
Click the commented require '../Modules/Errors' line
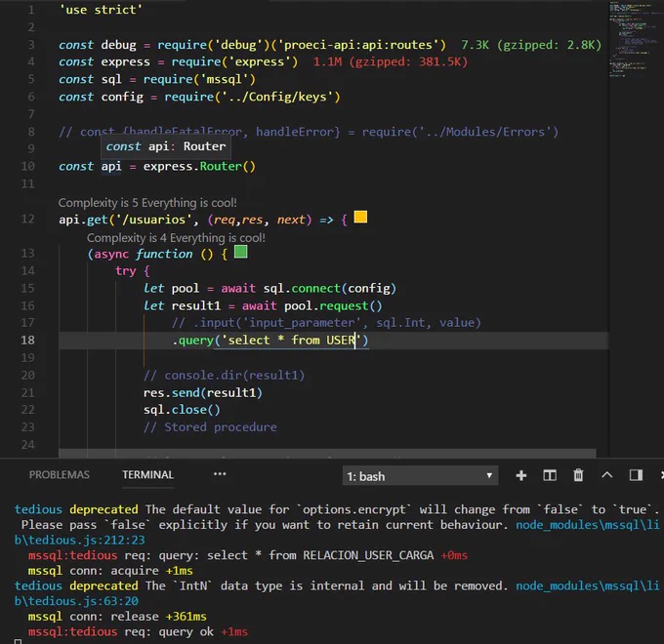click(309, 132)
